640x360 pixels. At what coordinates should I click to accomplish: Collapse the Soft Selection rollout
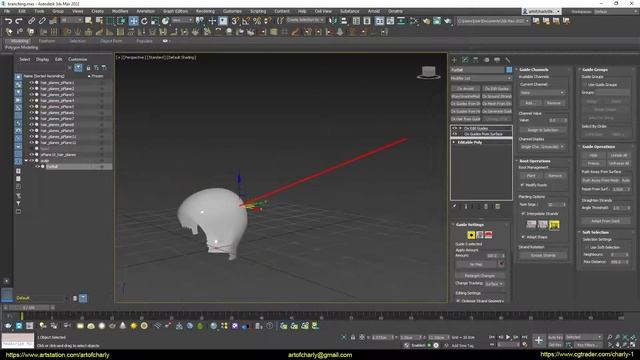(595, 232)
